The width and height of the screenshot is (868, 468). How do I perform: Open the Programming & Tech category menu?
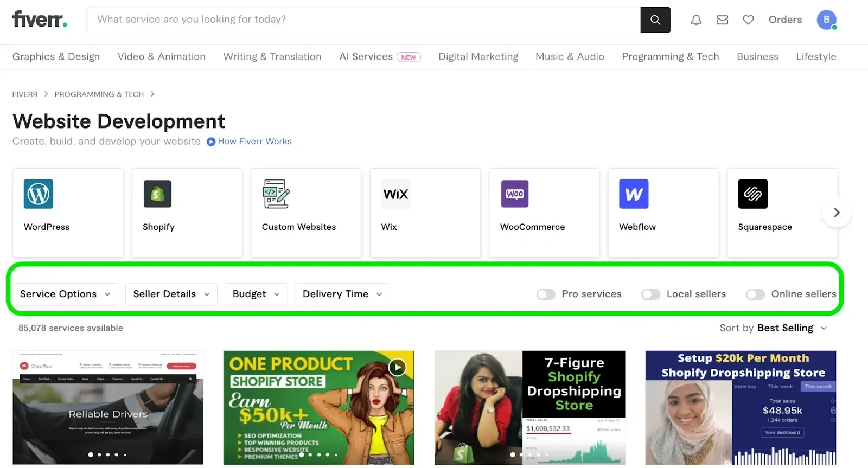click(x=670, y=57)
